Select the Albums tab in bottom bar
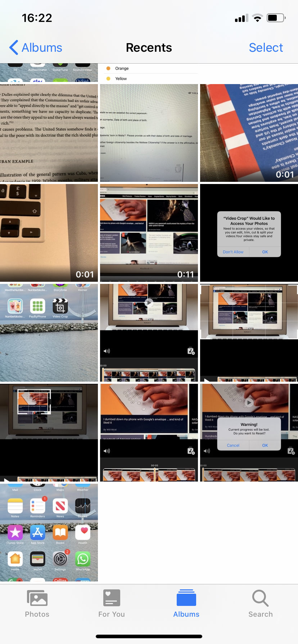Screen dimensions: 298x644 [x=186, y=599]
